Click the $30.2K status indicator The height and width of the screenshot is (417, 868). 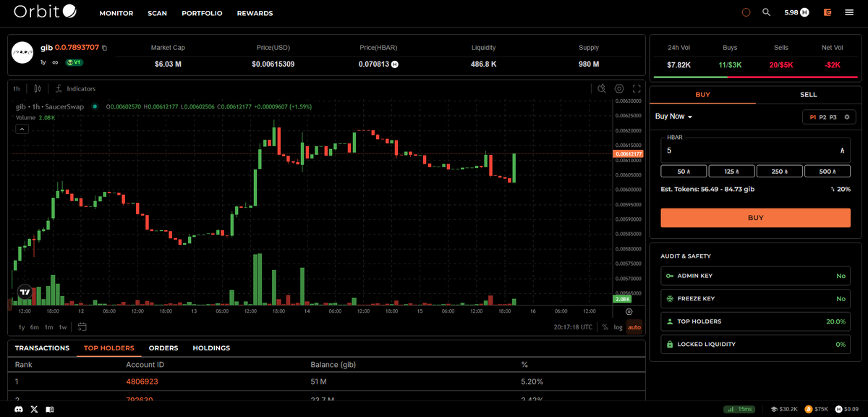783,409
